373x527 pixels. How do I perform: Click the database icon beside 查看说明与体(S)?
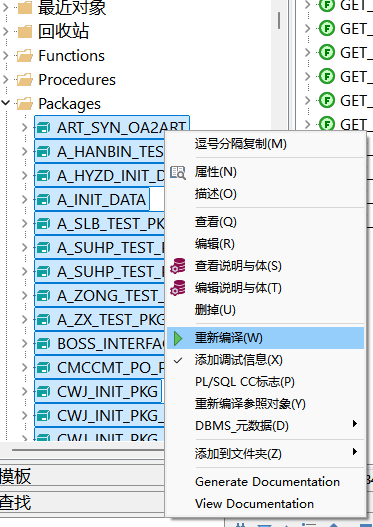(x=178, y=266)
